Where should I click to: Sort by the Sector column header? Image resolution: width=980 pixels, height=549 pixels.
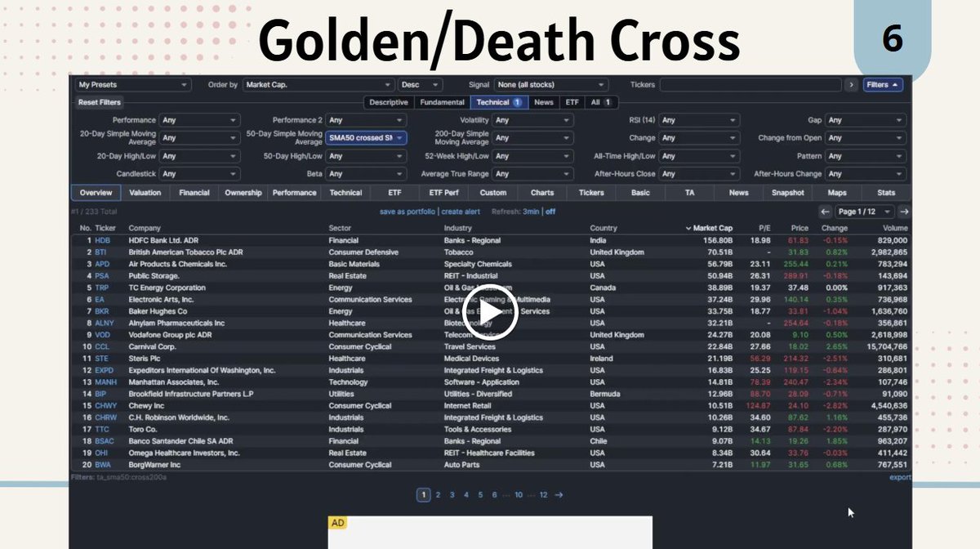coord(340,228)
